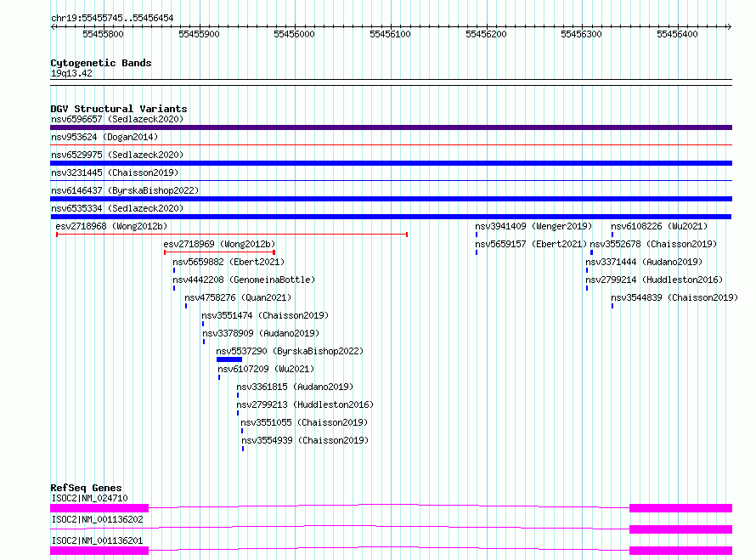The width and height of the screenshot is (756, 560).
Task: Click the thin blue nsv3231445 variant line
Action: pyautogui.click(x=391, y=180)
